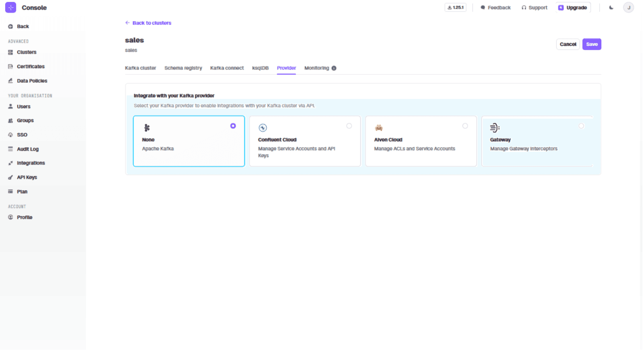Screen dimensions: 644x354
Task: Switch to the ksqlDB tab
Action: point(260,68)
